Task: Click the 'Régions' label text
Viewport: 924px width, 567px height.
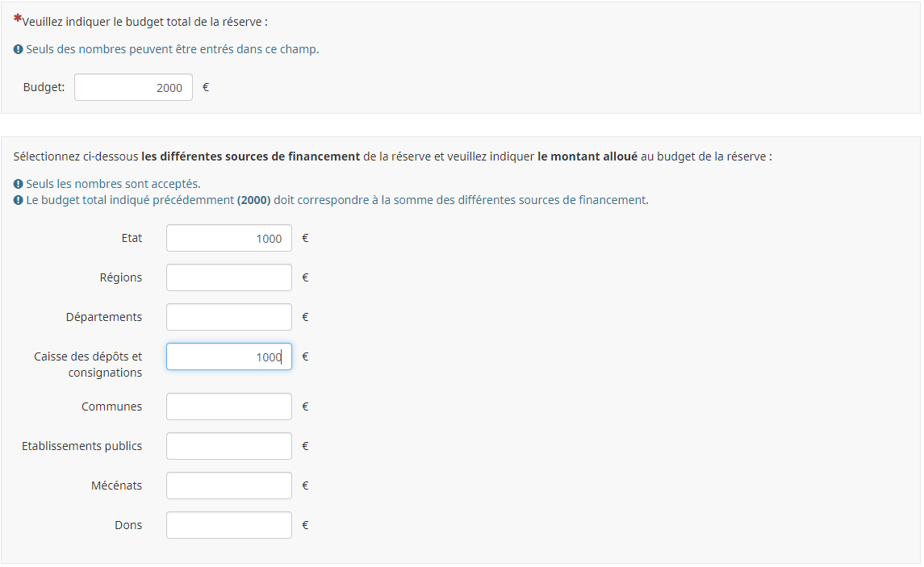Action: [120, 277]
